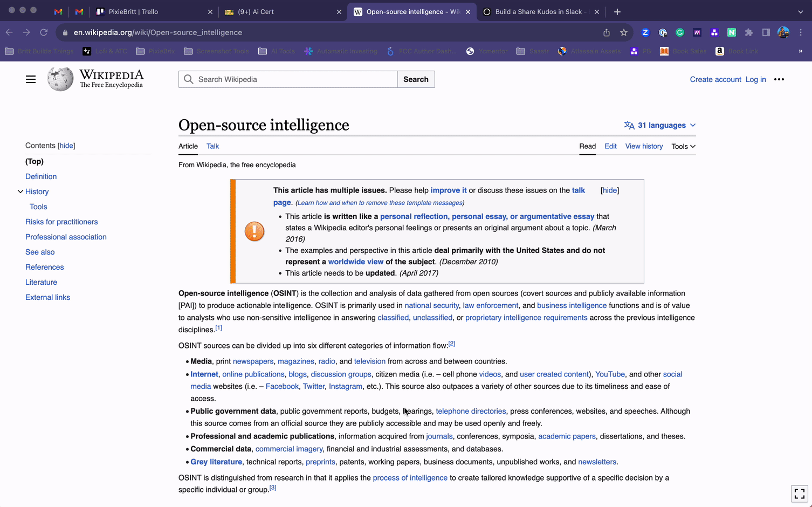Viewport: 812px width, 507px height.
Task: Jump to Risks for practitioners section
Action: click(x=61, y=222)
